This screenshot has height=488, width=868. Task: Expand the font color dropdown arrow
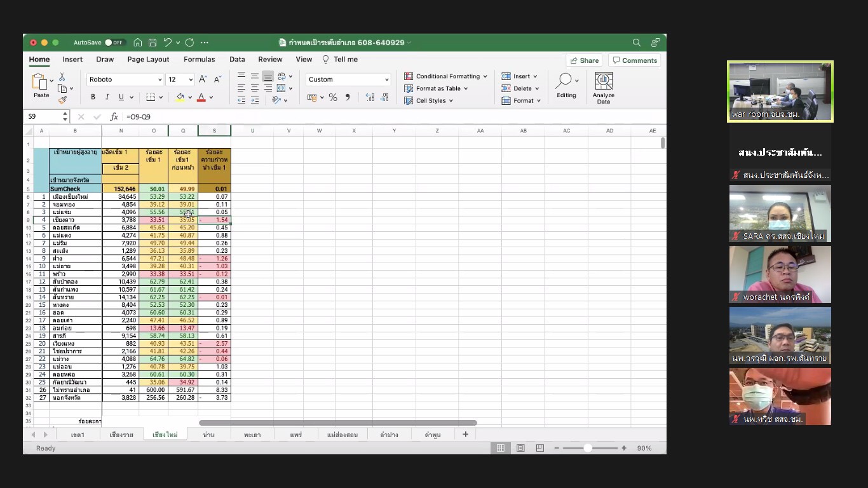point(211,97)
